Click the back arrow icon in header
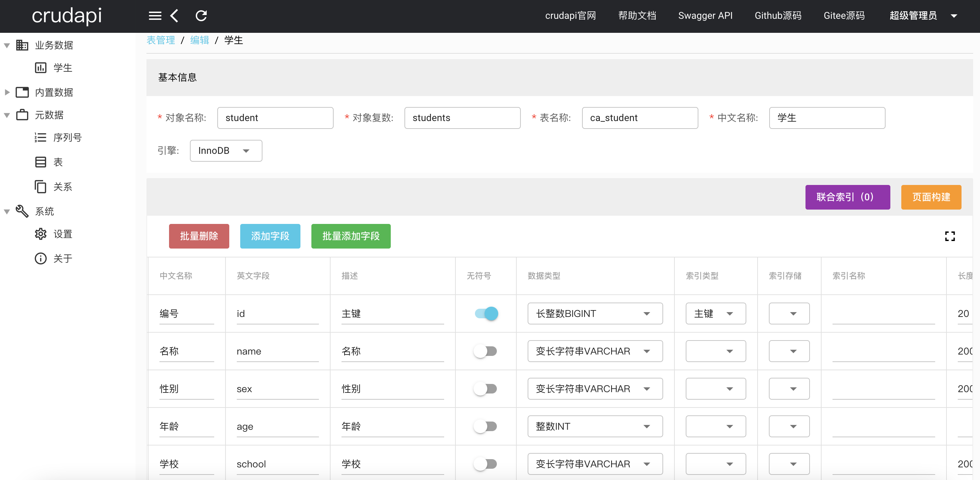 tap(174, 16)
